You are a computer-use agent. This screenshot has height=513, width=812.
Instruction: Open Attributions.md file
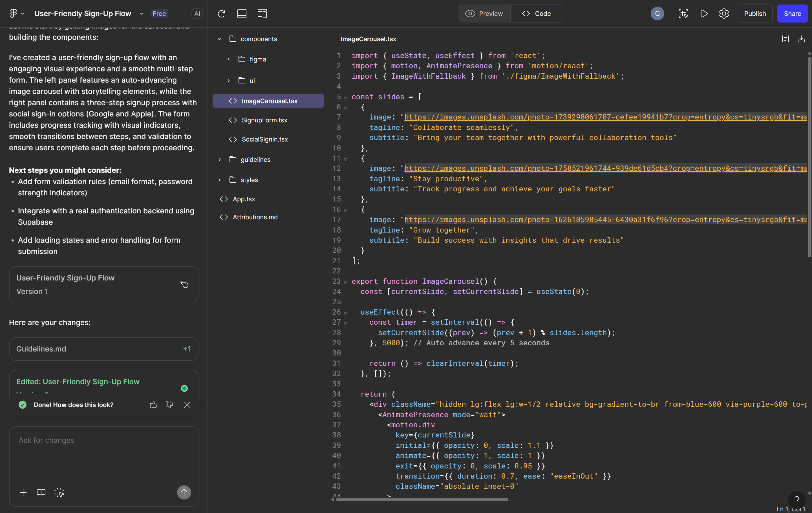tap(268, 217)
